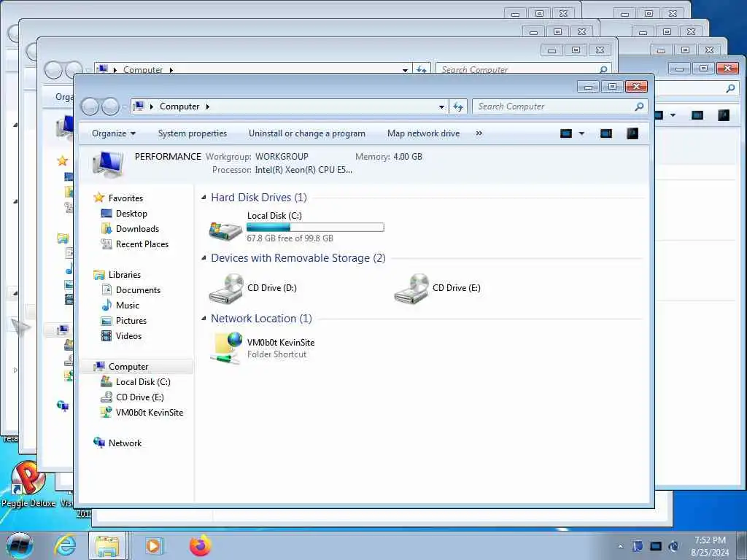Screen dimensions: 747x560
Task: Select Pictures library in sidebar
Action: [x=131, y=321]
